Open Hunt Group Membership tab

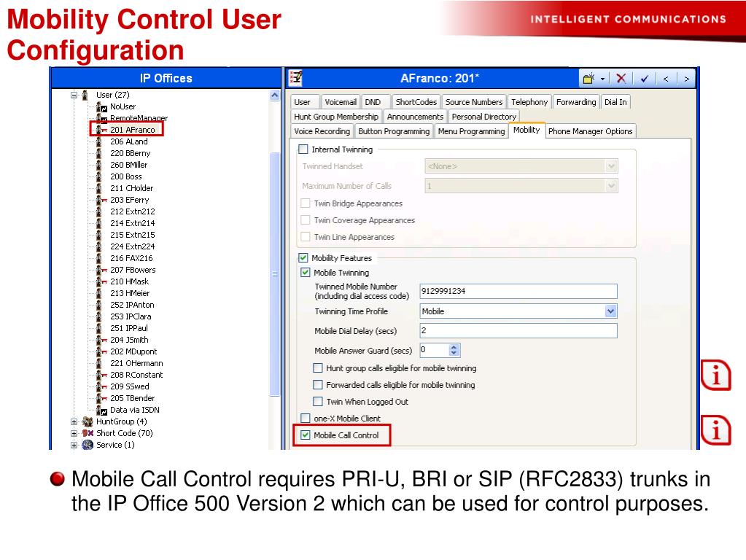coord(336,117)
